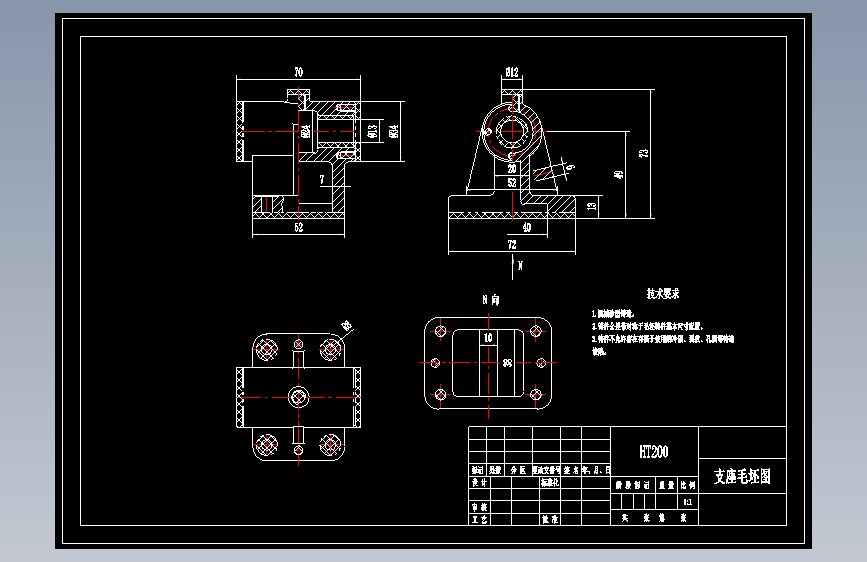Screen dimensions: 867x562
Task: Select technical requirement line numbered 1
Action: pyautogui.click(x=613, y=314)
